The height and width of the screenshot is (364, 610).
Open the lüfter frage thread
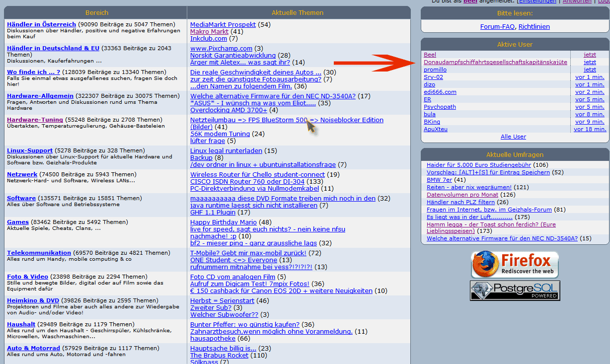208,141
